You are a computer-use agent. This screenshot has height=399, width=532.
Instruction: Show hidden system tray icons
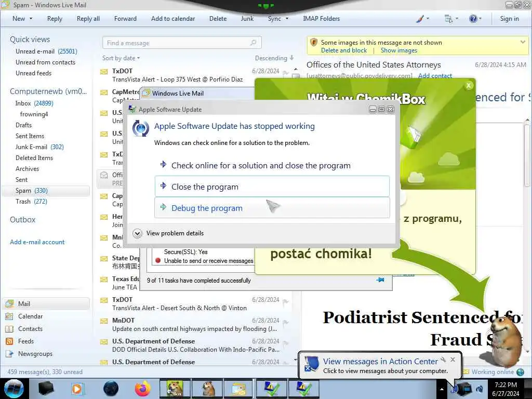tap(442, 389)
